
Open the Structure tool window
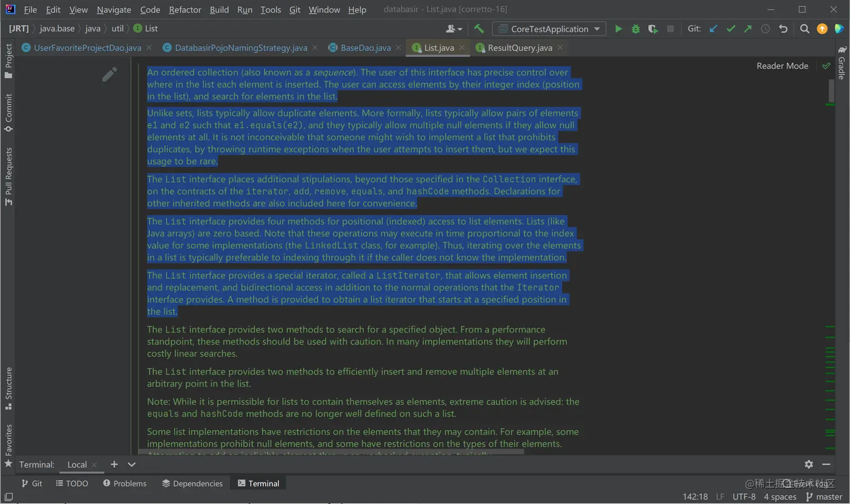(8, 388)
